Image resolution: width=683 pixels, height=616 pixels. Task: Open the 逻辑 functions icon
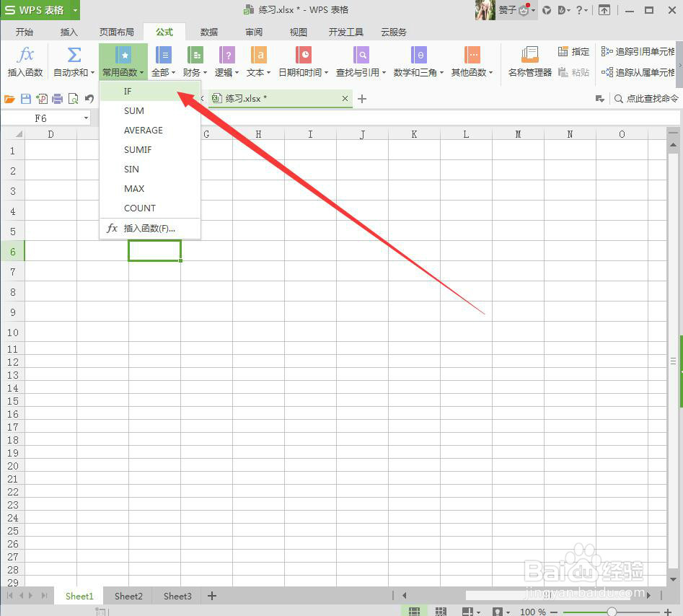(x=227, y=56)
